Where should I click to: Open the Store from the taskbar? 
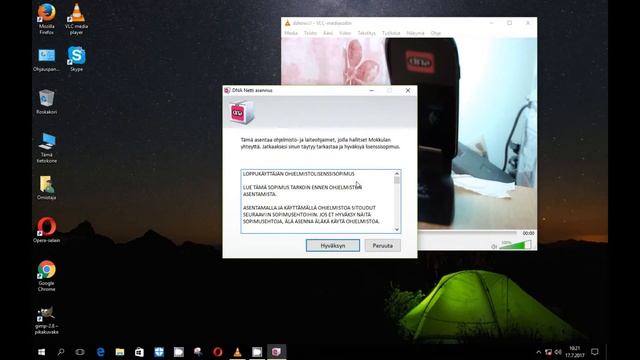click(139, 352)
